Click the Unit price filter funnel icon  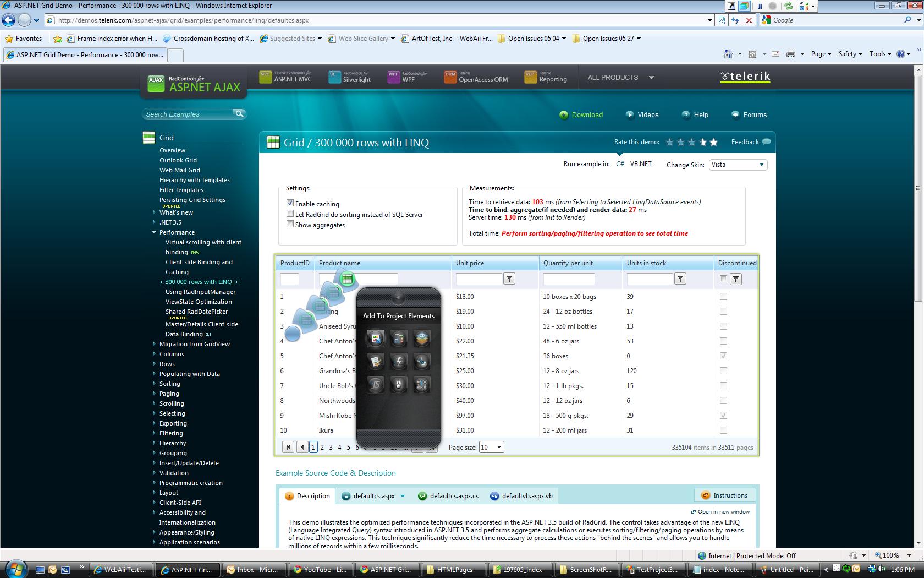coord(509,279)
